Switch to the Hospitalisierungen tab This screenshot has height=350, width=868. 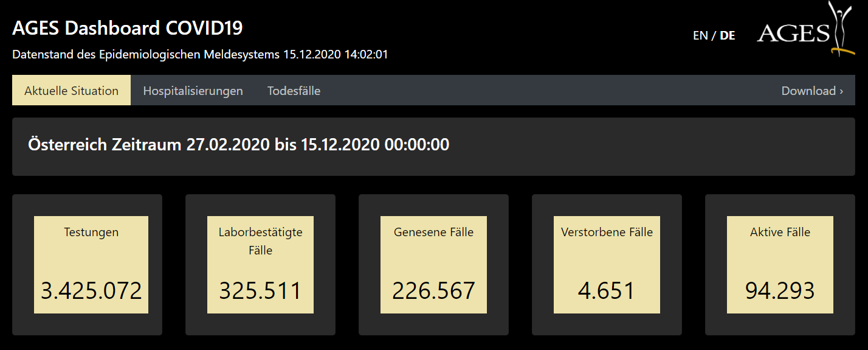click(x=193, y=91)
